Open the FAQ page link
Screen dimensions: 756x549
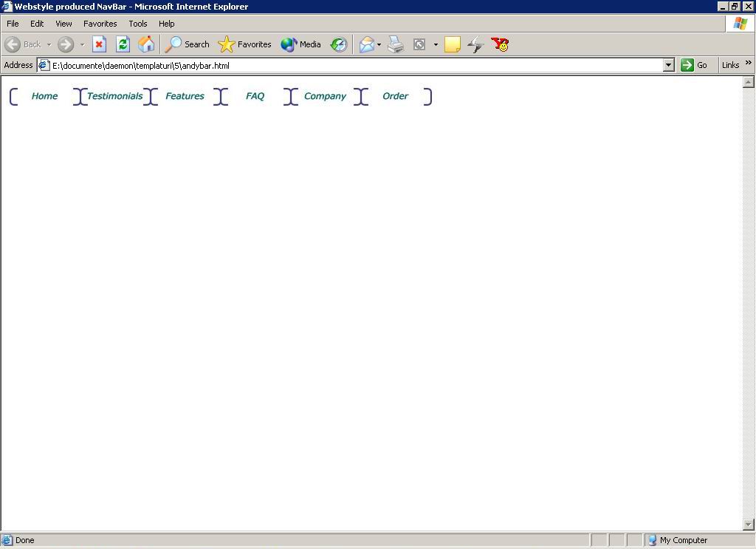coord(255,96)
